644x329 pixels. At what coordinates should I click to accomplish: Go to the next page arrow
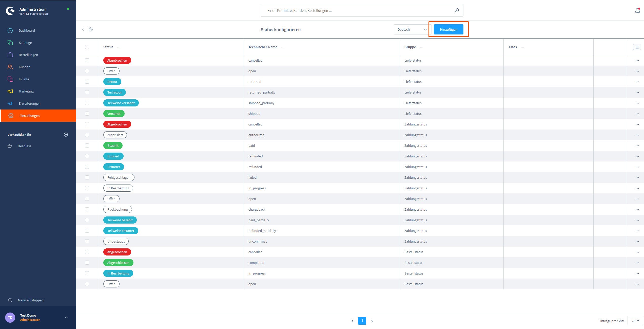tap(372, 321)
